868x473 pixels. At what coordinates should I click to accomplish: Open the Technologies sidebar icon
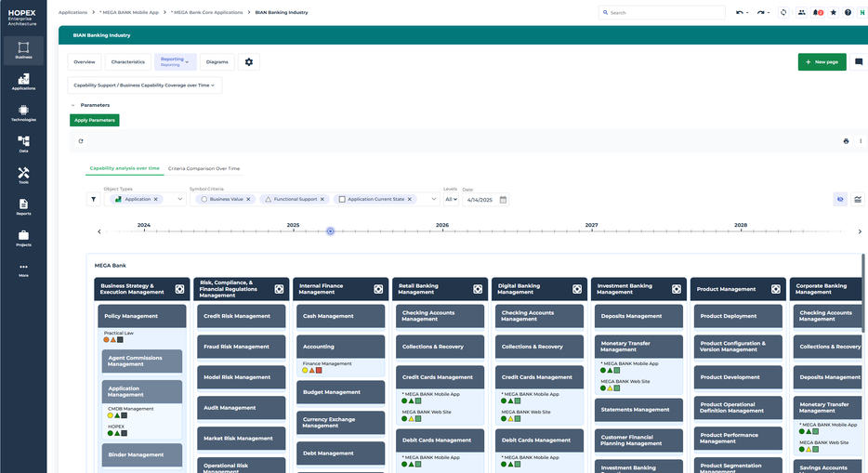[23, 112]
